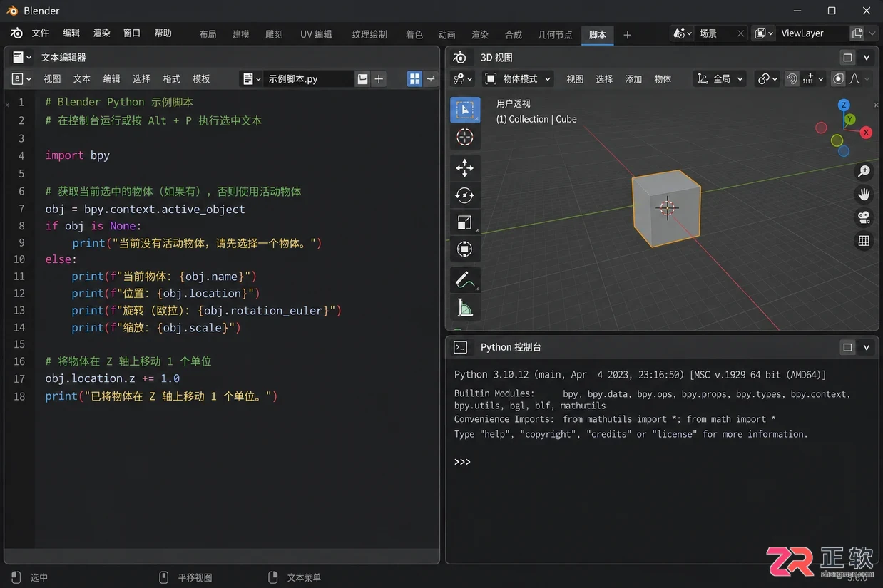Click the Blender logo in the menu bar
Image resolution: width=883 pixels, height=588 pixels.
[16, 33]
